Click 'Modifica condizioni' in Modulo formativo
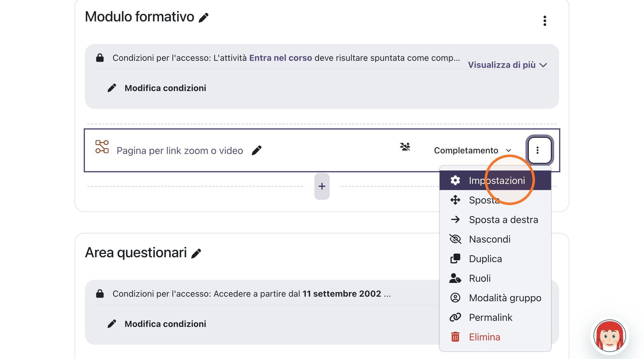The image size is (644, 359). click(x=157, y=88)
